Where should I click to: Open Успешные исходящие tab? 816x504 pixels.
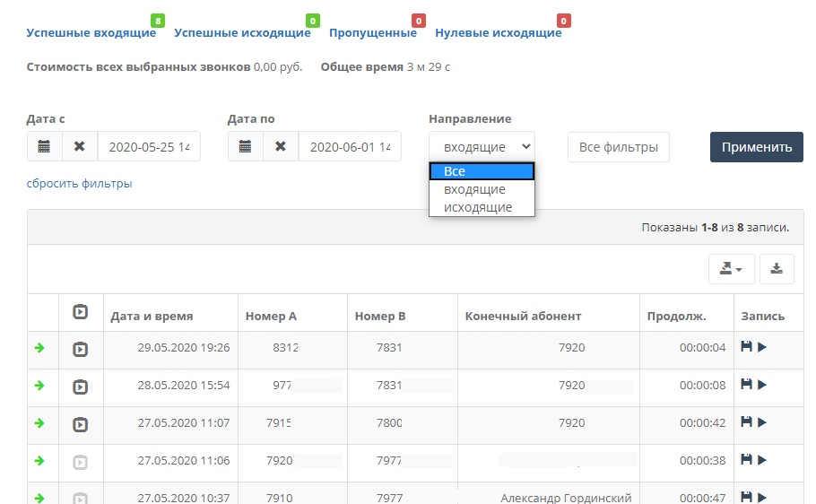pyautogui.click(x=242, y=33)
